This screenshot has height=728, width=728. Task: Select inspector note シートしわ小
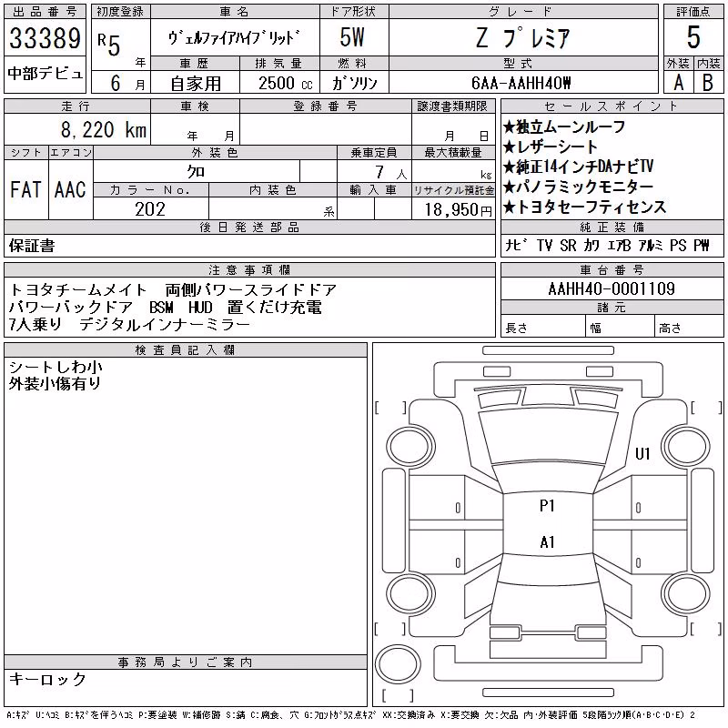click(x=56, y=368)
